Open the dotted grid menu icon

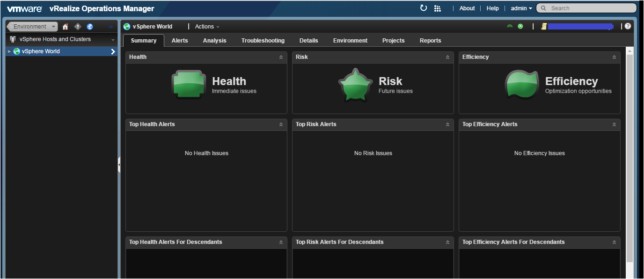438,8
